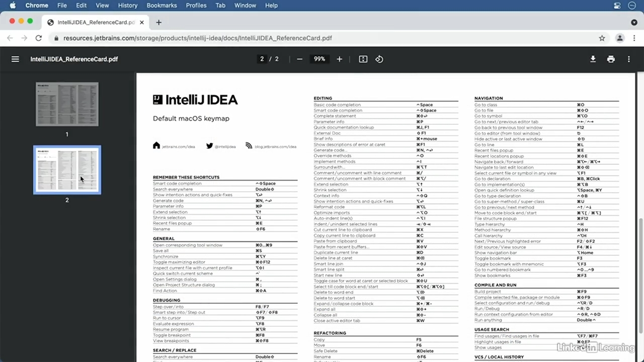
Task: Click the address bar URL
Action: pyautogui.click(x=198, y=38)
